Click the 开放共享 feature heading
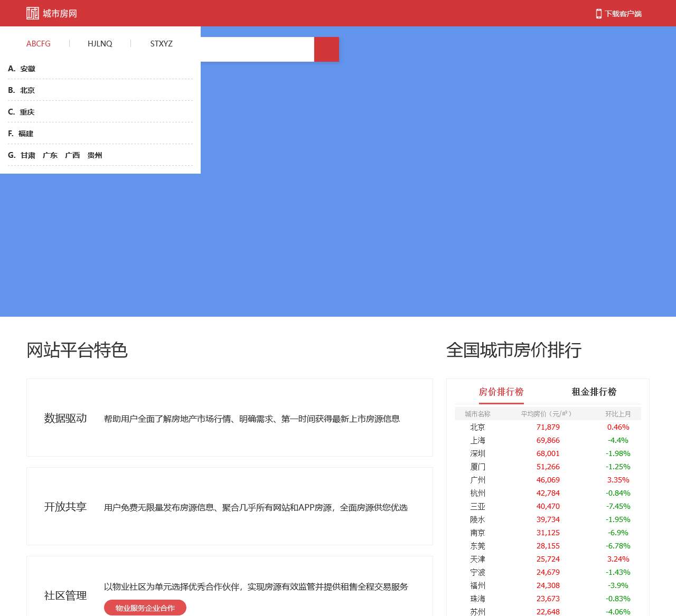The image size is (676, 616). pyautogui.click(x=65, y=507)
